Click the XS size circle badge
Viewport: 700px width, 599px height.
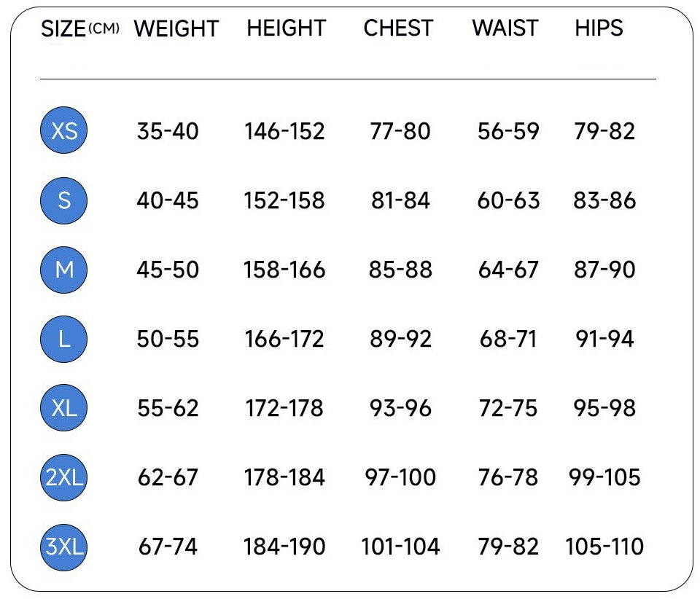point(64,131)
